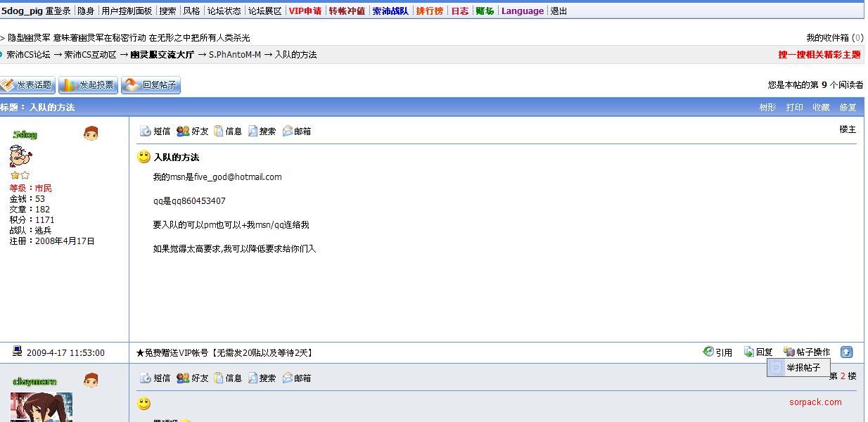Click the 好友 add friend icon in first post
Viewport: 868px width, 422px height.
click(183, 132)
